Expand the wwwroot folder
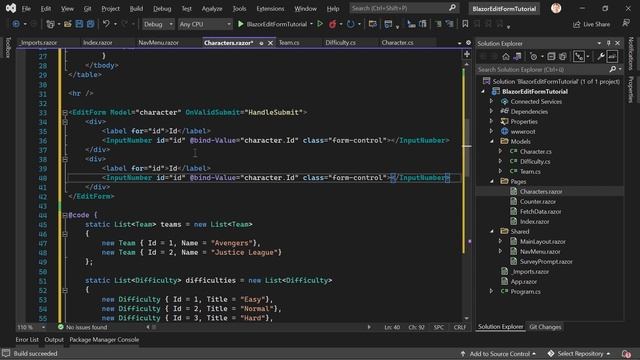The image size is (640, 360). [492, 131]
